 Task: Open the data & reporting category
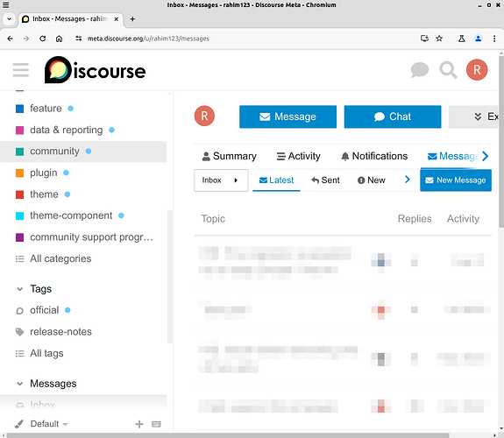click(83, 131)
